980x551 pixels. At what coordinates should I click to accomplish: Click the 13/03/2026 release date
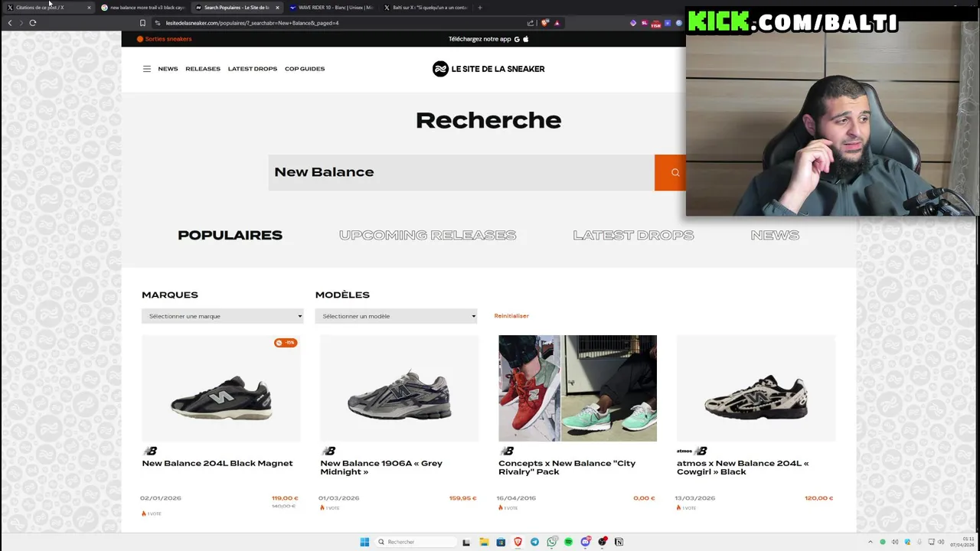(x=696, y=498)
